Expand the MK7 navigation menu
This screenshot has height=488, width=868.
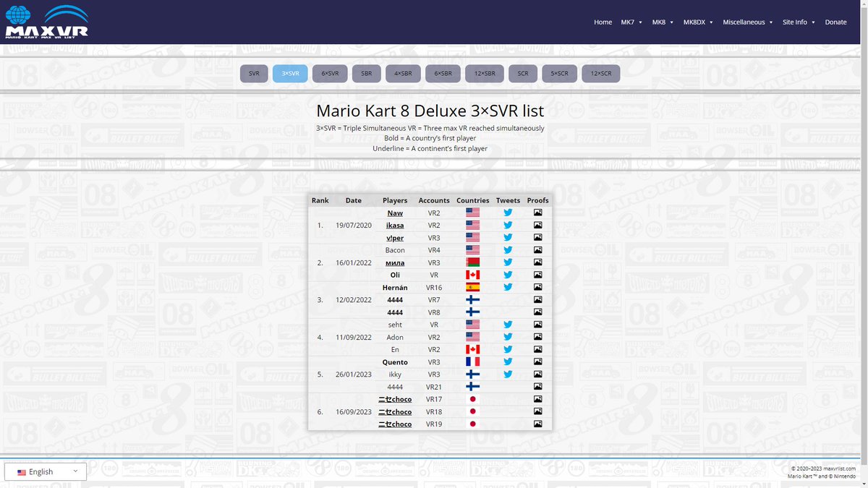pyautogui.click(x=631, y=22)
